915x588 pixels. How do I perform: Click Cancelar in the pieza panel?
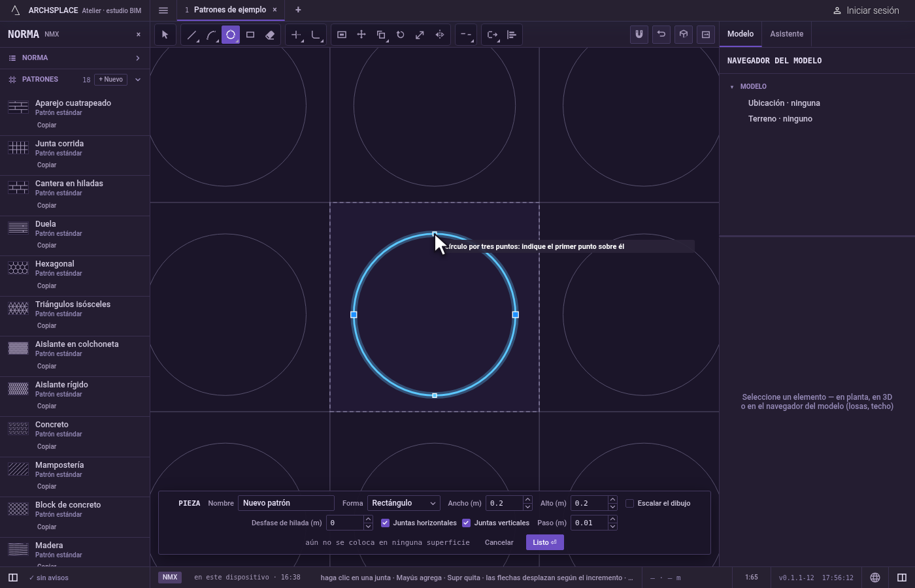tap(499, 542)
